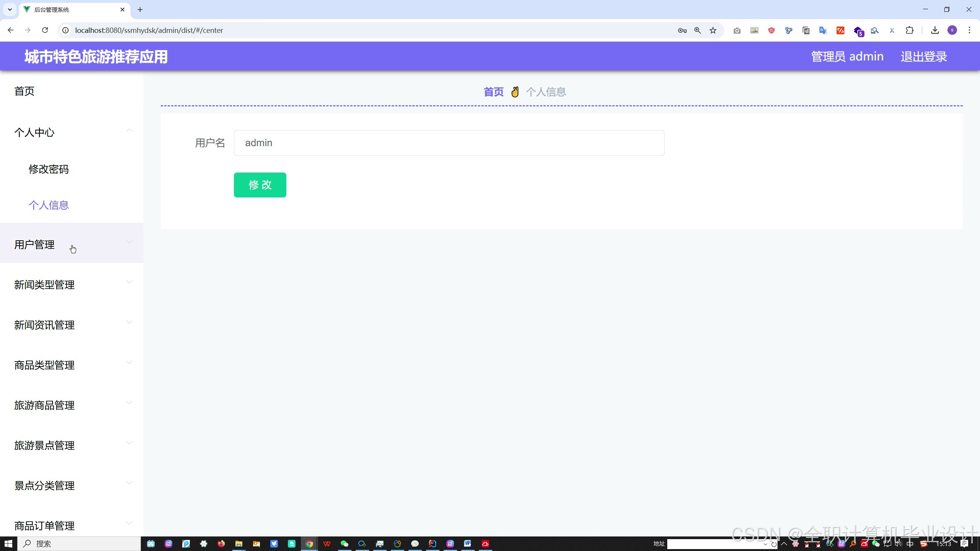
Task: Open the browser downloads icon
Action: [935, 30]
